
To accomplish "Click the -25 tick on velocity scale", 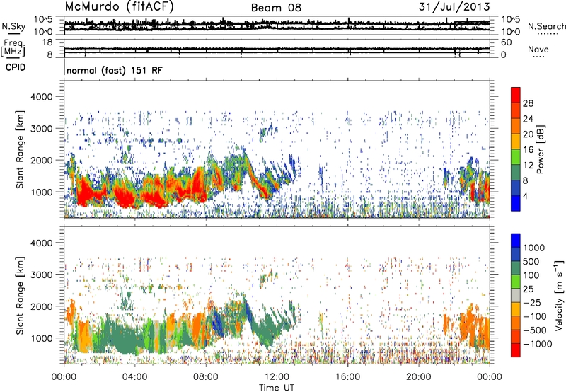I will (x=532, y=302).
